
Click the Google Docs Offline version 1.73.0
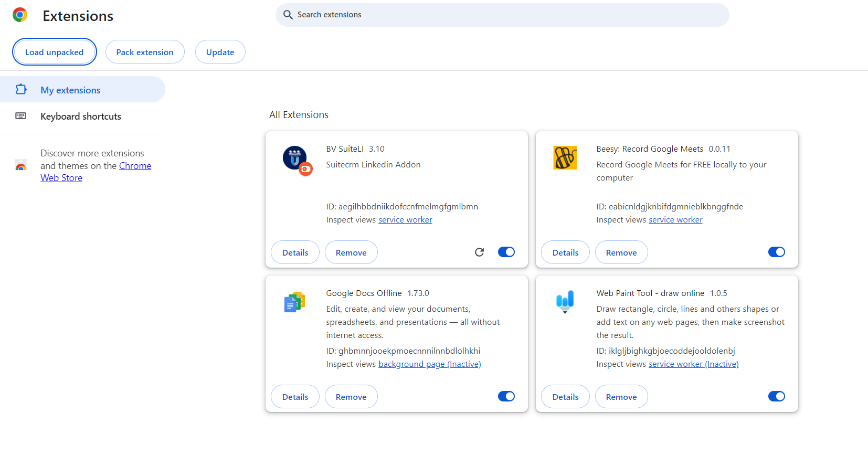[x=418, y=293]
